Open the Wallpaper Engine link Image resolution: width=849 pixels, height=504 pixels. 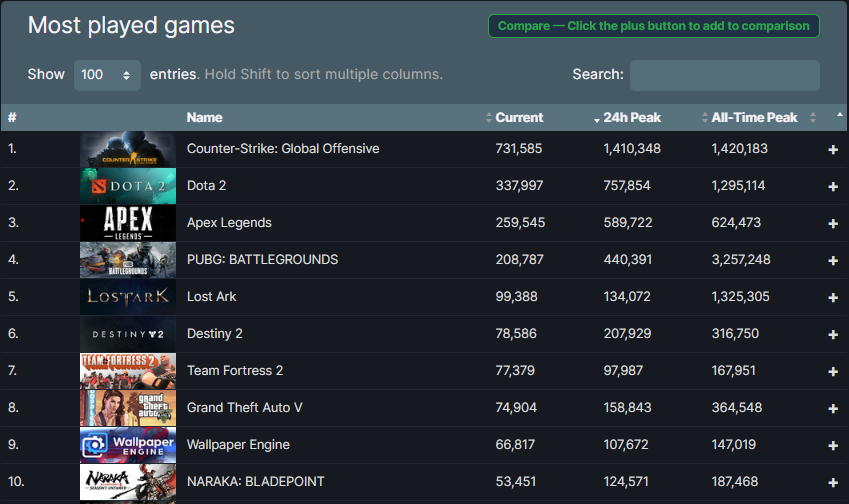click(x=238, y=444)
